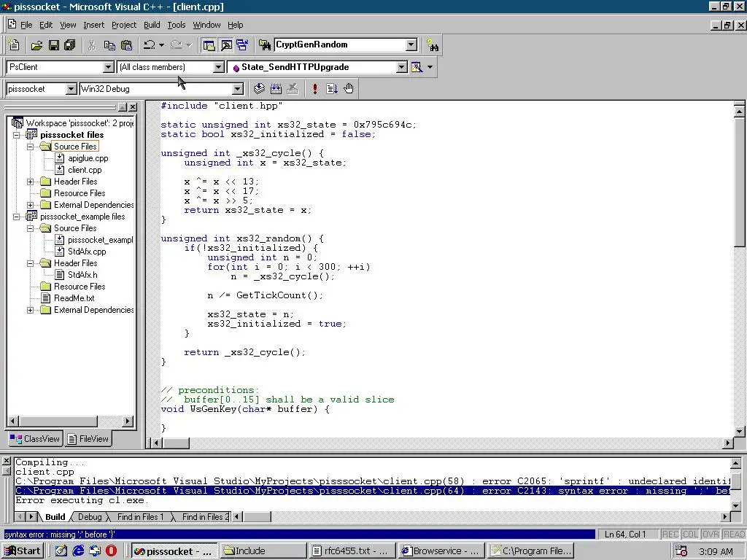Toggle the Workspace window icon

coord(209,45)
